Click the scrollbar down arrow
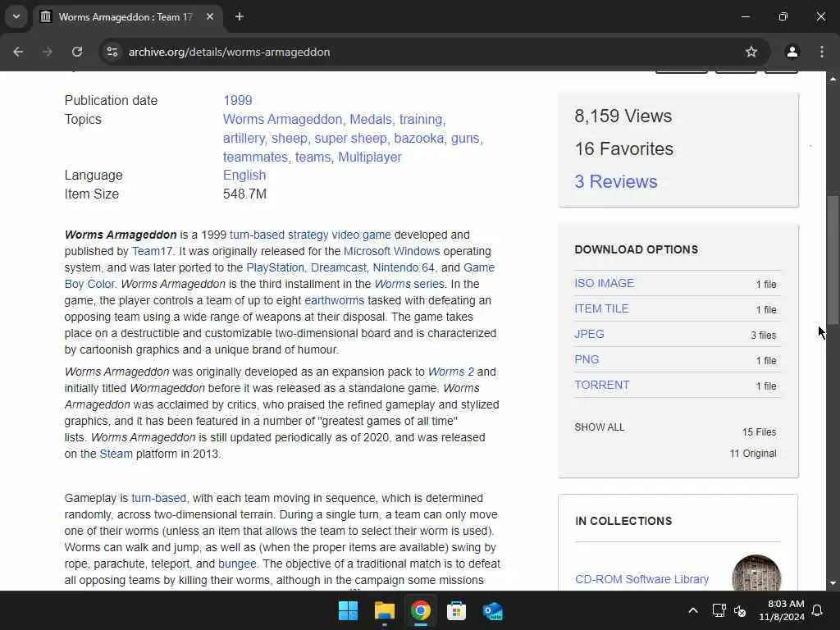This screenshot has width=840, height=630. [x=833, y=583]
